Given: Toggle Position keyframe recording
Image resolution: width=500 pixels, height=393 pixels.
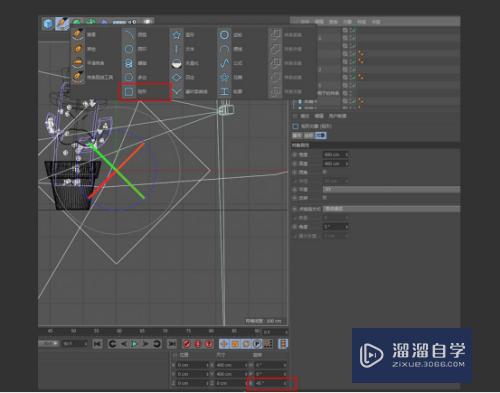Looking at the screenshot, I should coord(224,344).
